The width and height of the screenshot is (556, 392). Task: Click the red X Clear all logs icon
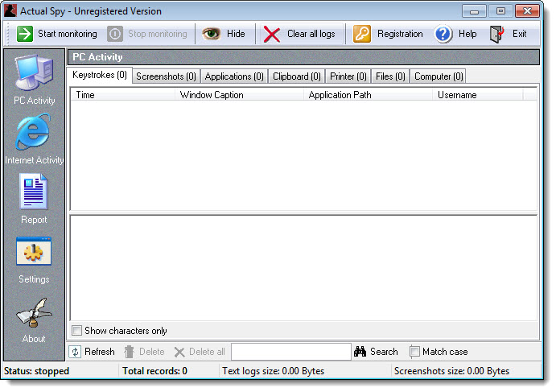point(272,35)
